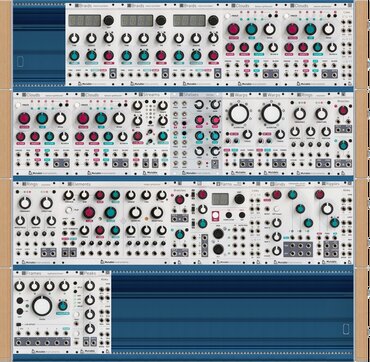Click the large white knob on Ripples module
The width and height of the screenshot is (370, 362).
click(x=328, y=208)
